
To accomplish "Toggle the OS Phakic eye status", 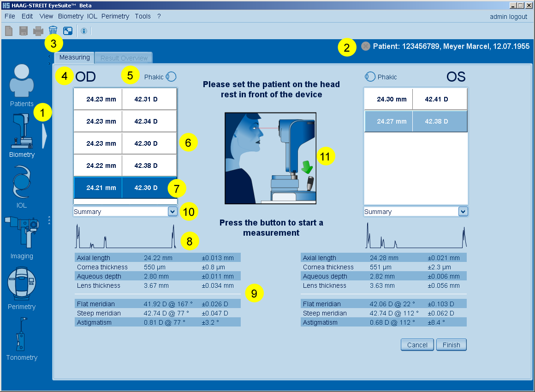I will tap(370, 77).
